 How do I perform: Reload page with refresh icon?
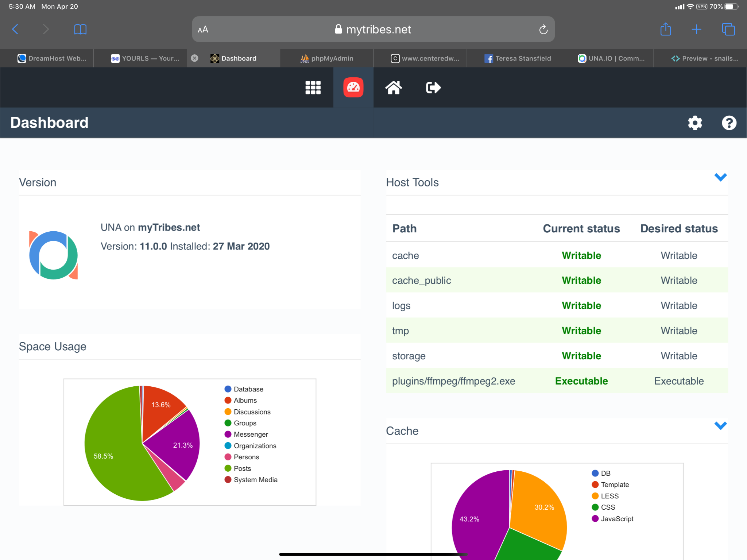(x=543, y=30)
